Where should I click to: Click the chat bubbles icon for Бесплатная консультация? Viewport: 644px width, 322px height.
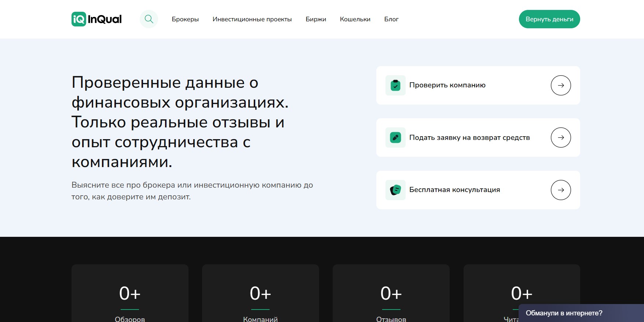pyautogui.click(x=395, y=190)
